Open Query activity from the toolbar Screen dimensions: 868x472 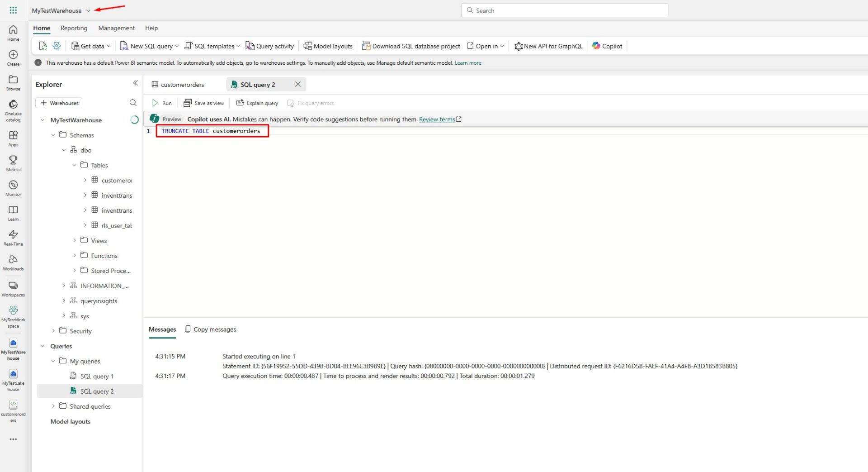pyautogui.click(x=270, y=46)
